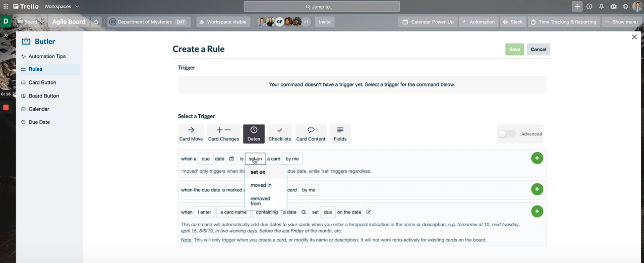
Task: Click the Trello logo home link
Action: pos(26,6)
